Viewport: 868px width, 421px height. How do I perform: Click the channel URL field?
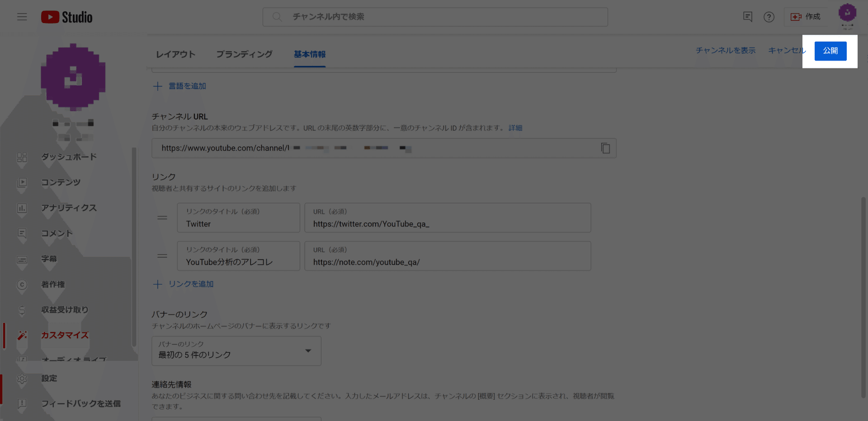tap(384, 148)
